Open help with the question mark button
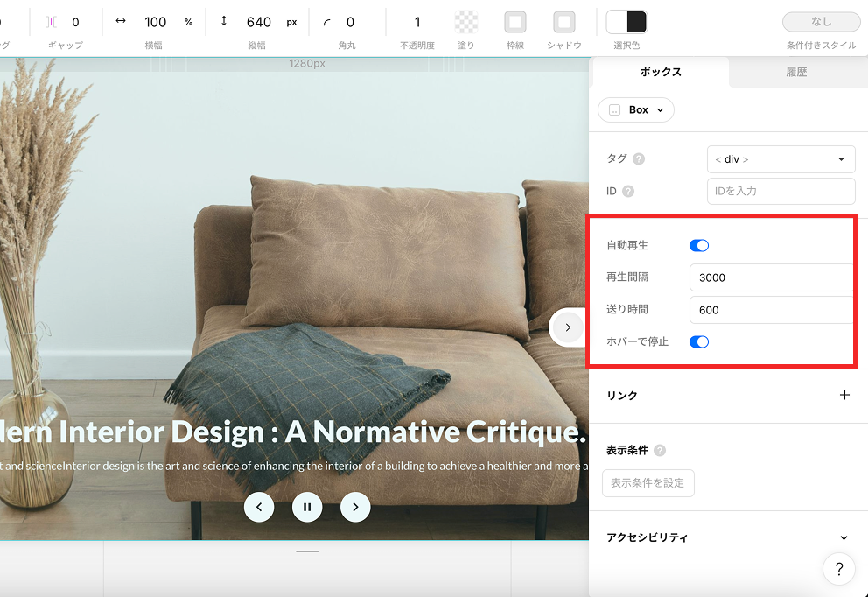 838,569
